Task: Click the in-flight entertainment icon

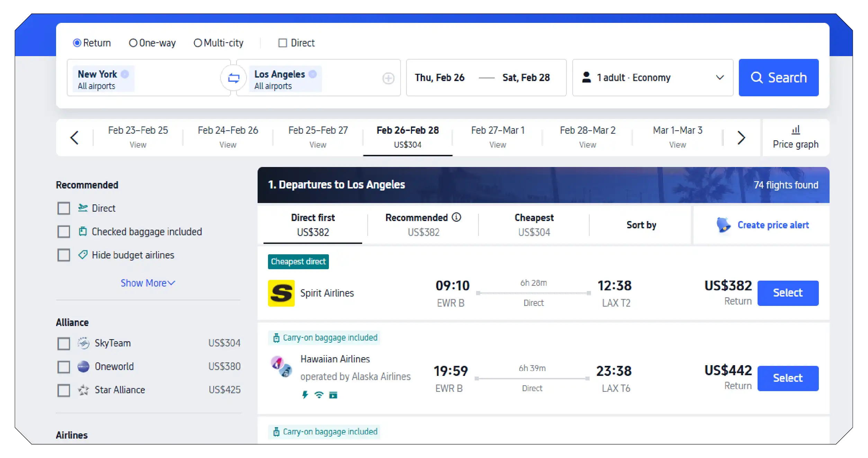Action: (333, 395)
